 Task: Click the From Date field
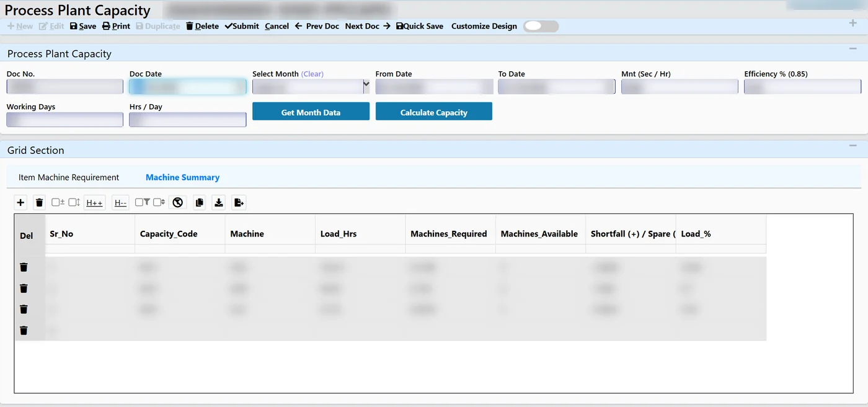click(x=434, y=87)
